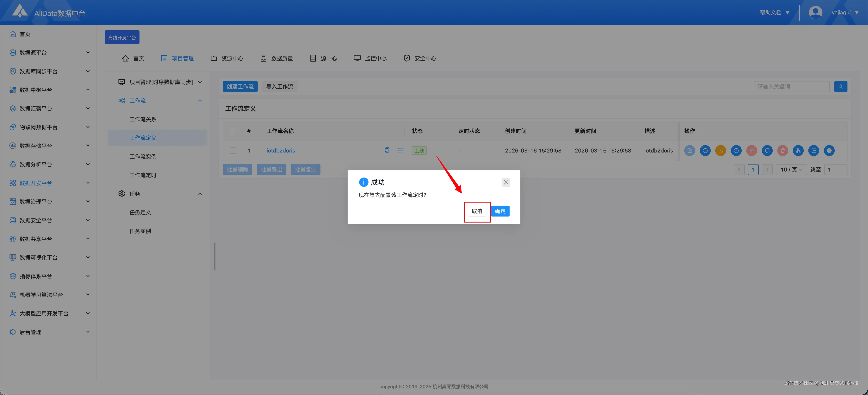Click the copy-name icon beside iotdb2doris
868x395 pixels.
[x=387, y=150]
